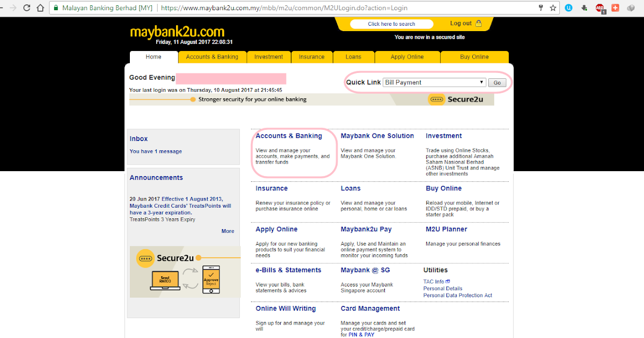This screenshot has width=644, height=338.
Task: Reload the page with refresh icon
Action: (x=26, y=8)
